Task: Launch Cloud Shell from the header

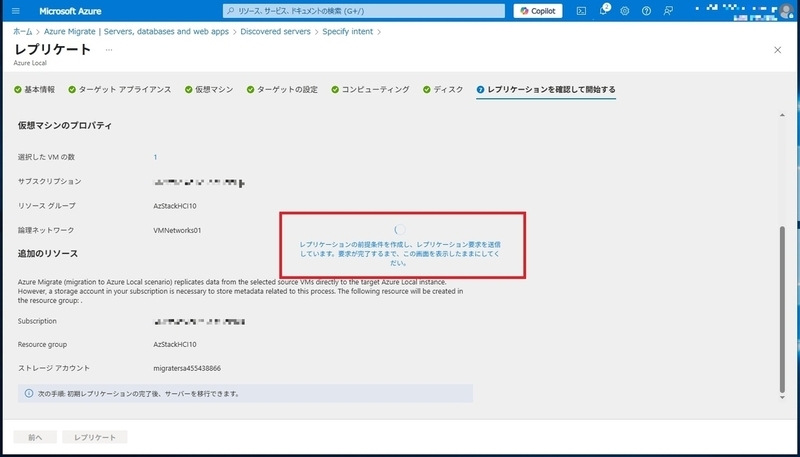Action: pos(581,11)
